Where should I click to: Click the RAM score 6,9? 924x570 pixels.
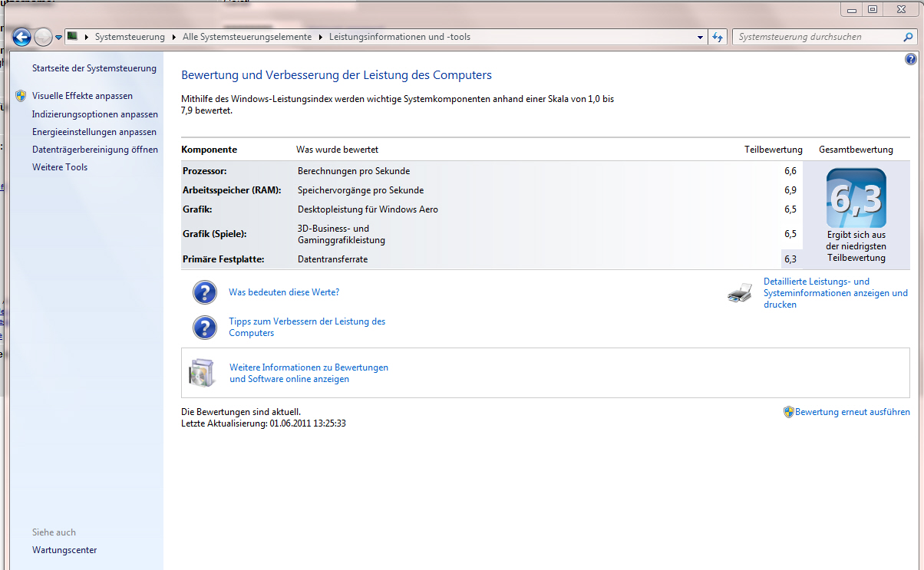[790, 190]
